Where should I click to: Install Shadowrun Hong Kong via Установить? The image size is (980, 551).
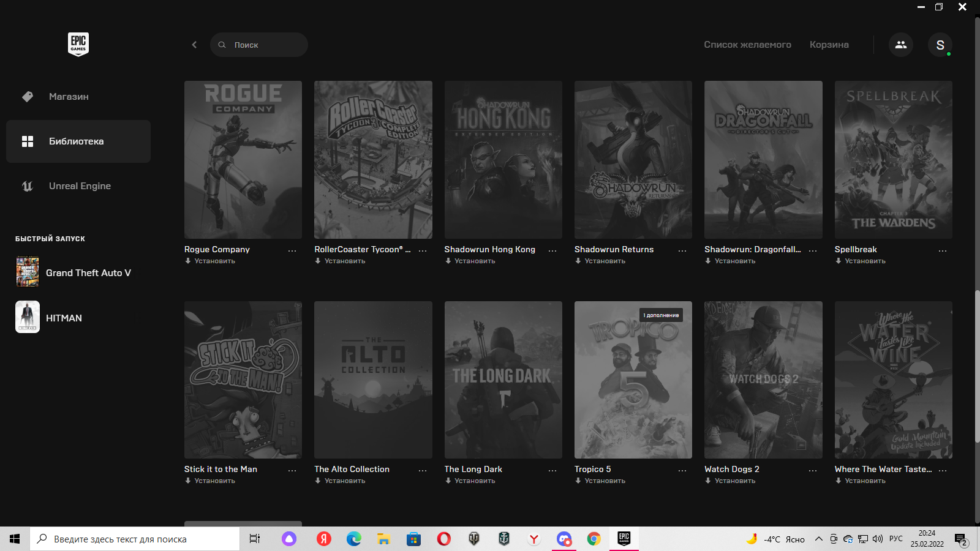(x=470, y=261)
